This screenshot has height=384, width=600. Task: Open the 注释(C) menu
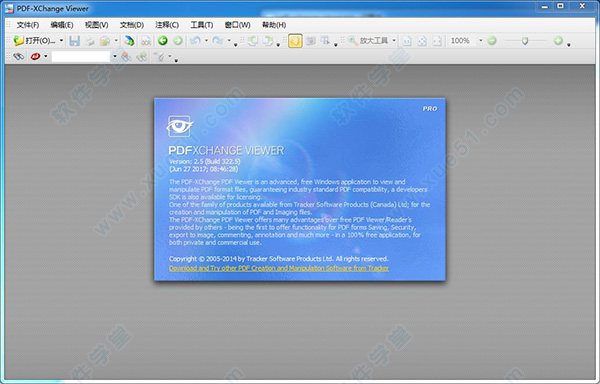tap(167, 25)
